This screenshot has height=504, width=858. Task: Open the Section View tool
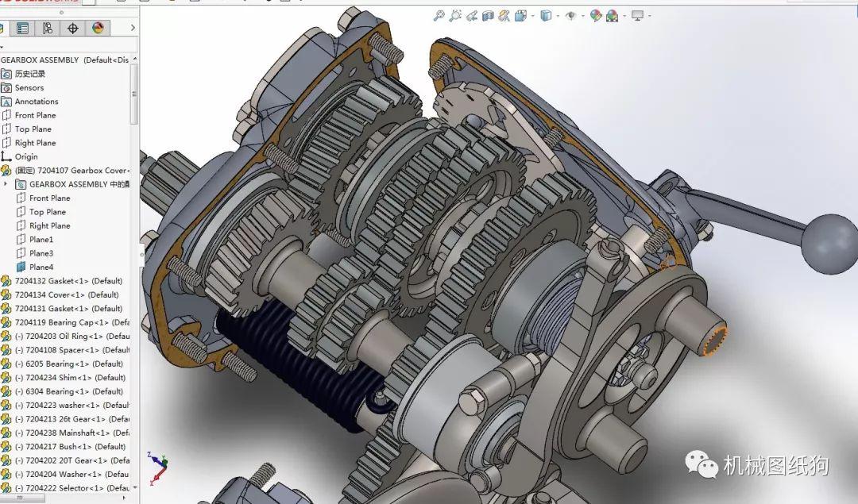pos(489,14)
